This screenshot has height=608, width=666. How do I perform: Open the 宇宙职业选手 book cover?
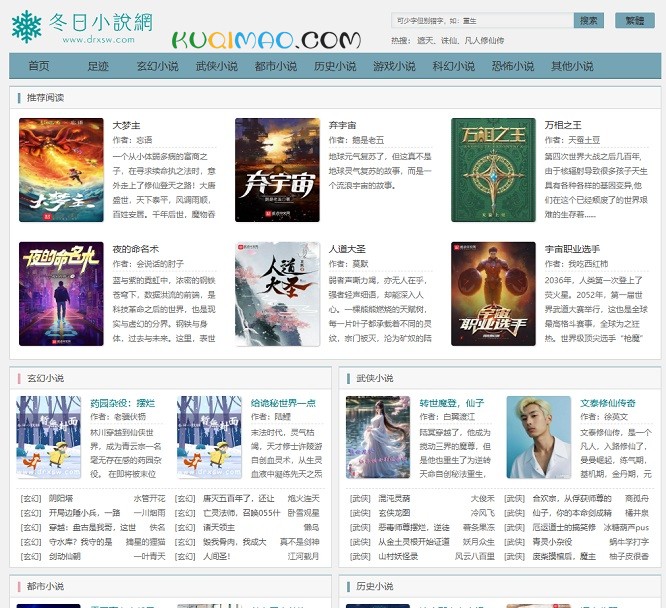(493, 294)
